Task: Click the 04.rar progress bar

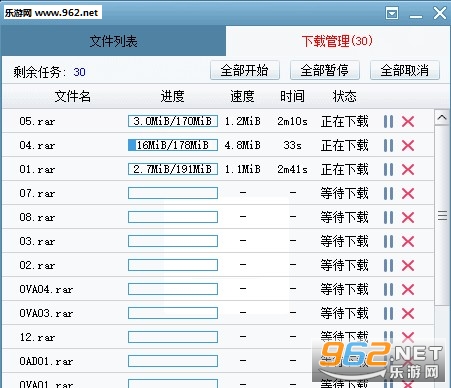Action: [173, 145]
